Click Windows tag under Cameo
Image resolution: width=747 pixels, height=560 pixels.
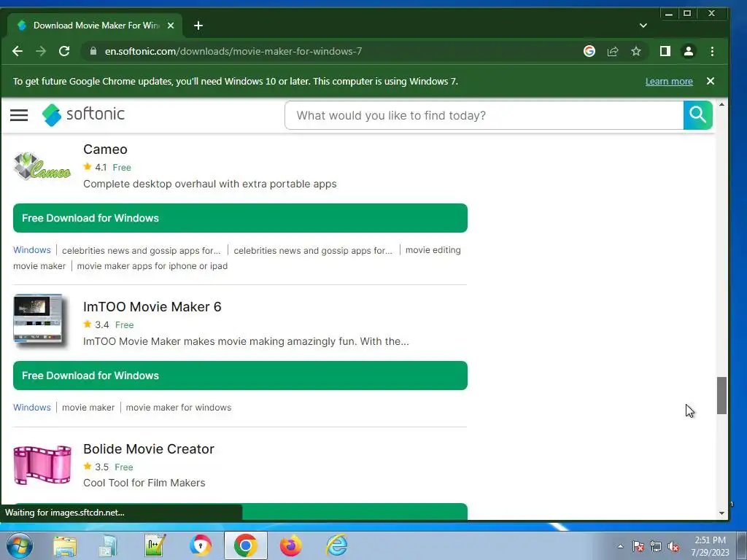pyautogui.click(x=32, y=250)
